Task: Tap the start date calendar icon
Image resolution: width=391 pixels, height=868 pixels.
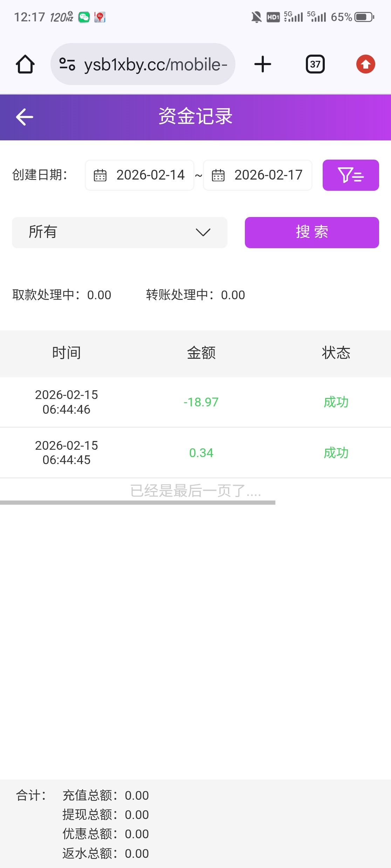Action: pyautogui.click(x=100, y=175)
